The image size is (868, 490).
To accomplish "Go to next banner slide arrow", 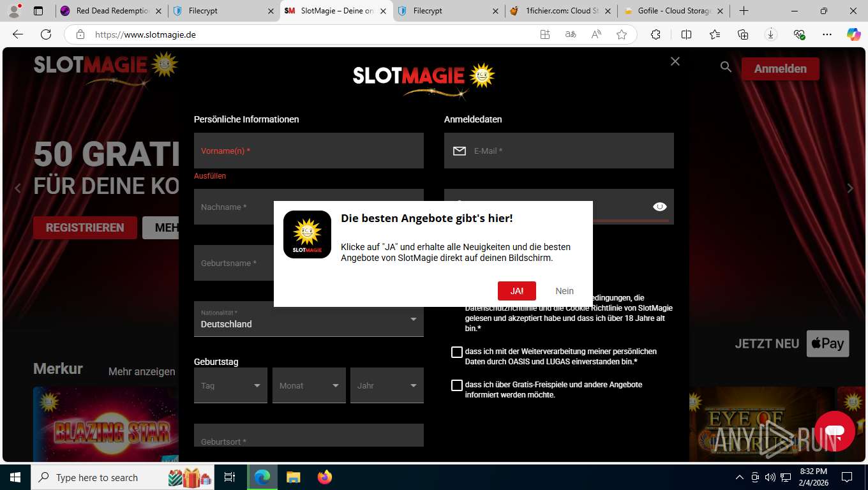I will [x=850, y=188].
